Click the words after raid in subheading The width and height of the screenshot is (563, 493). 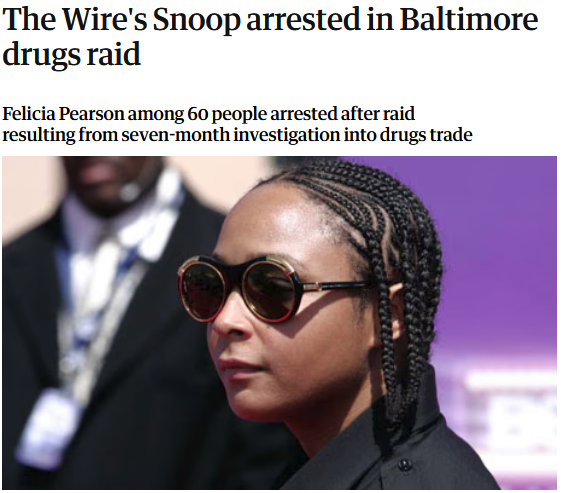pyautogui.click(x=377, y=114)
